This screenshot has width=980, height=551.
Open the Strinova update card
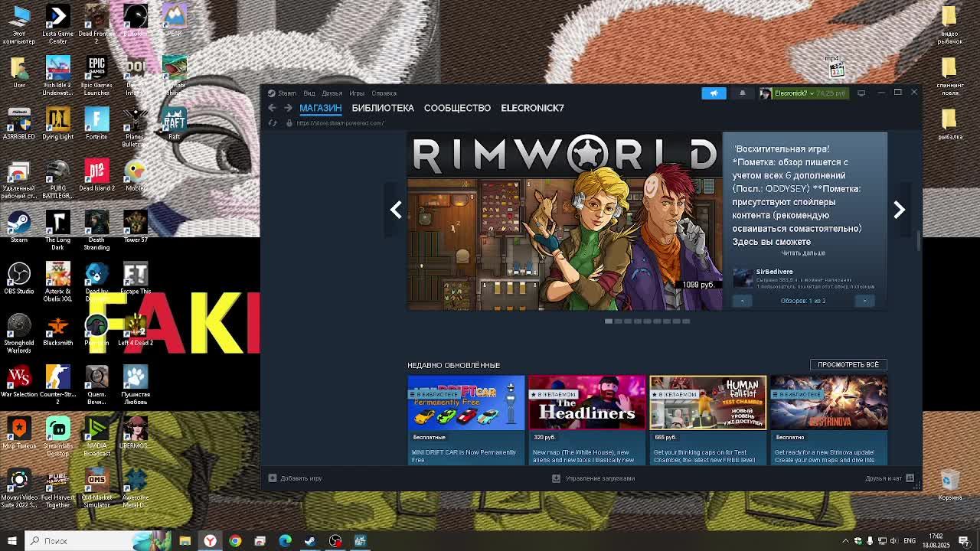(828, 419)
